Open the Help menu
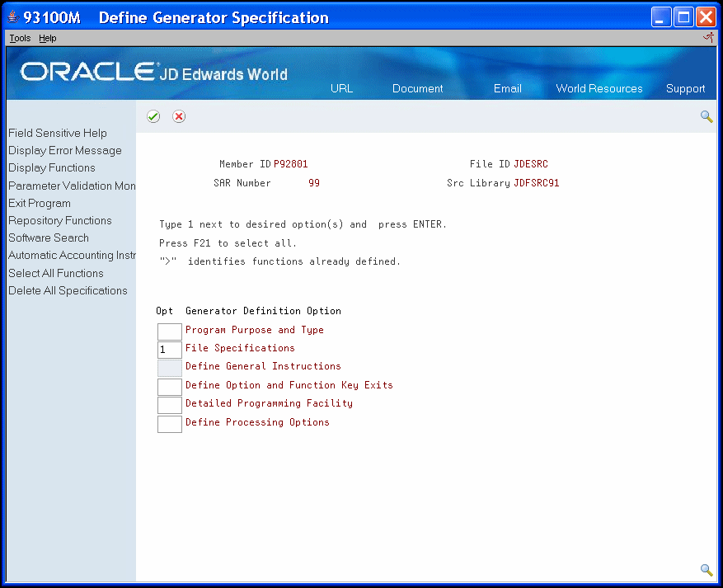The width and height of the screenshot is (723, 588). tap(48, 38)
